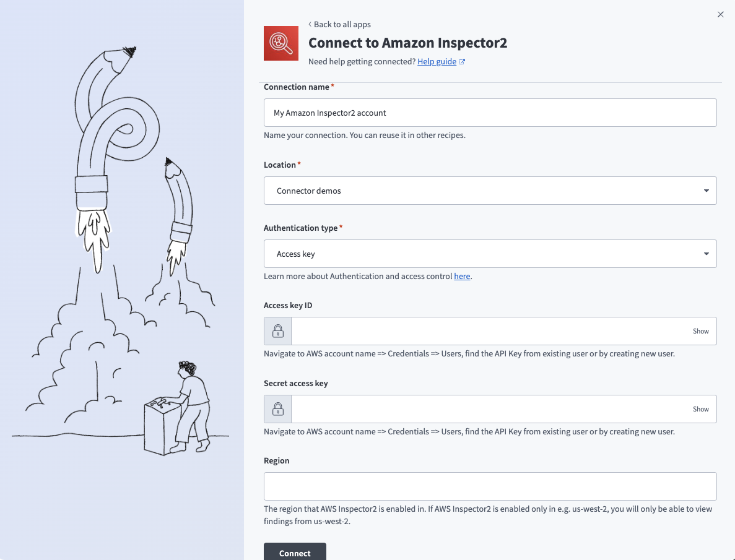The image size is (735, 560).
Task: Click the lock icon beside Secret access key field
Action: [x=277, y=408]
